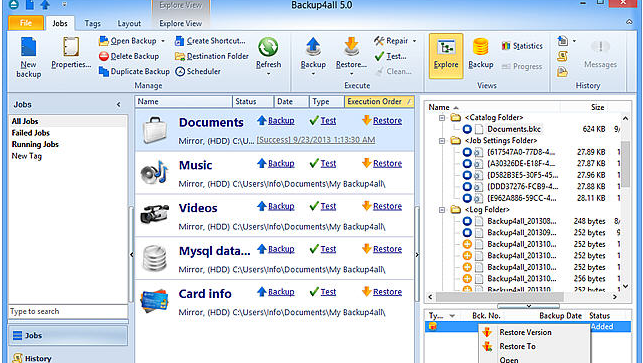Image resolution: width=643 pixels, height=363 pixels.
Task: Collapse the Job Settings Folder node
Action: click(442, 141)
